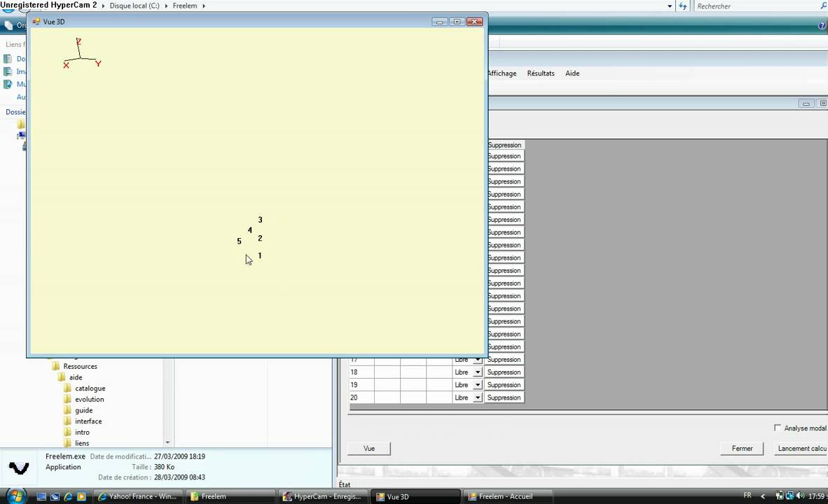Show hidden tray icons chevron
This screenshot has height=504, width=828.
point(763,496)
